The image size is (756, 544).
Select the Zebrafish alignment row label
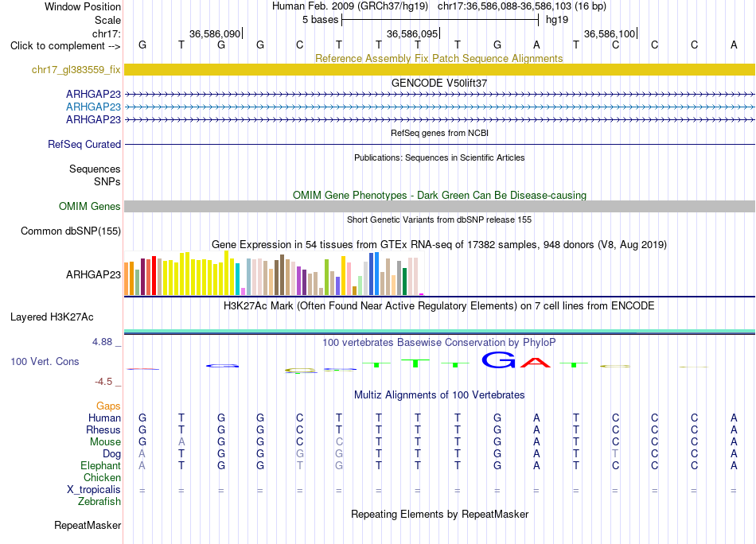pyautogui.click(x=99, y=502)
